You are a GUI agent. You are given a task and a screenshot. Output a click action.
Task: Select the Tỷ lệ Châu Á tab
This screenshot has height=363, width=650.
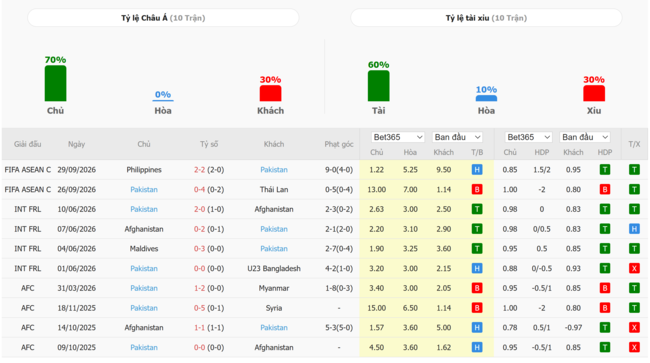click(x=163, y=18)
